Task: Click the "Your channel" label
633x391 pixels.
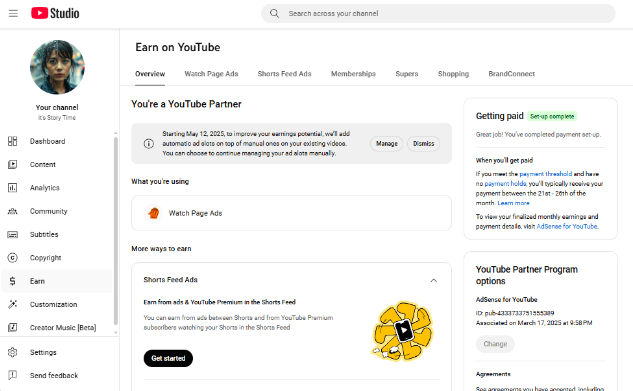Action: point(57,107)
